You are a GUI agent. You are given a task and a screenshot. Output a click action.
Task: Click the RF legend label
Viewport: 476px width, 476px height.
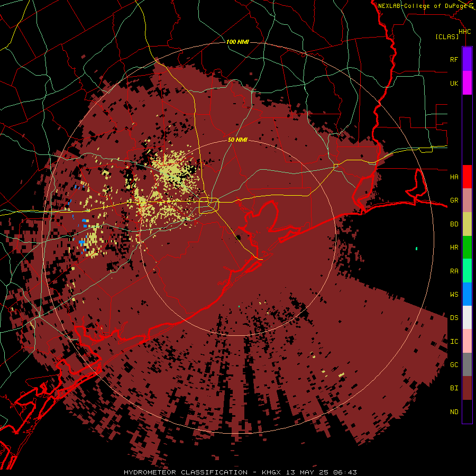[454, 59]
